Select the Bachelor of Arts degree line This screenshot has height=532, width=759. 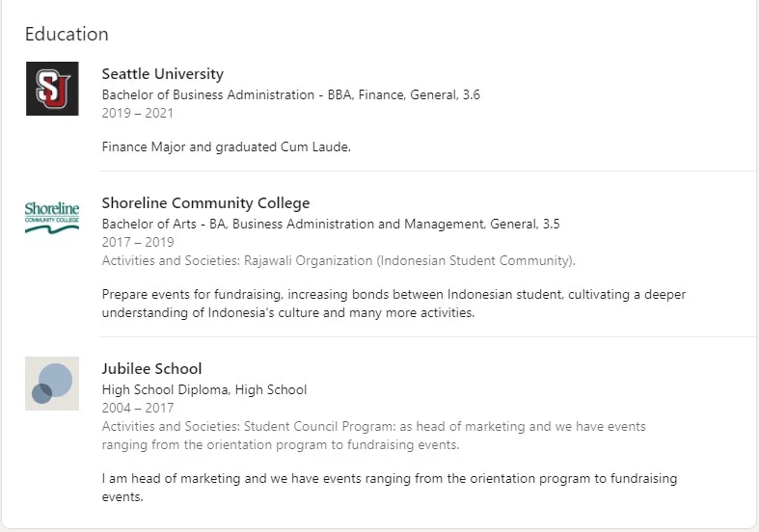point(331,224)
